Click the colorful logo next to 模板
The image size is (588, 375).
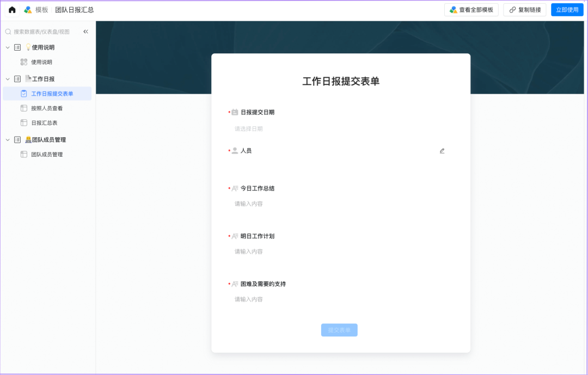click(x=28, y=10)
